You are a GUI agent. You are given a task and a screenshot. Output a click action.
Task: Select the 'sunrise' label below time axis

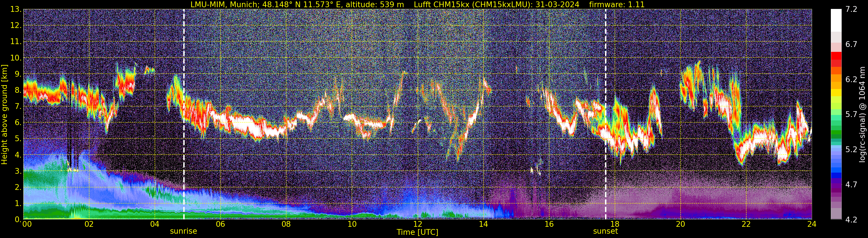pos(183,231)
